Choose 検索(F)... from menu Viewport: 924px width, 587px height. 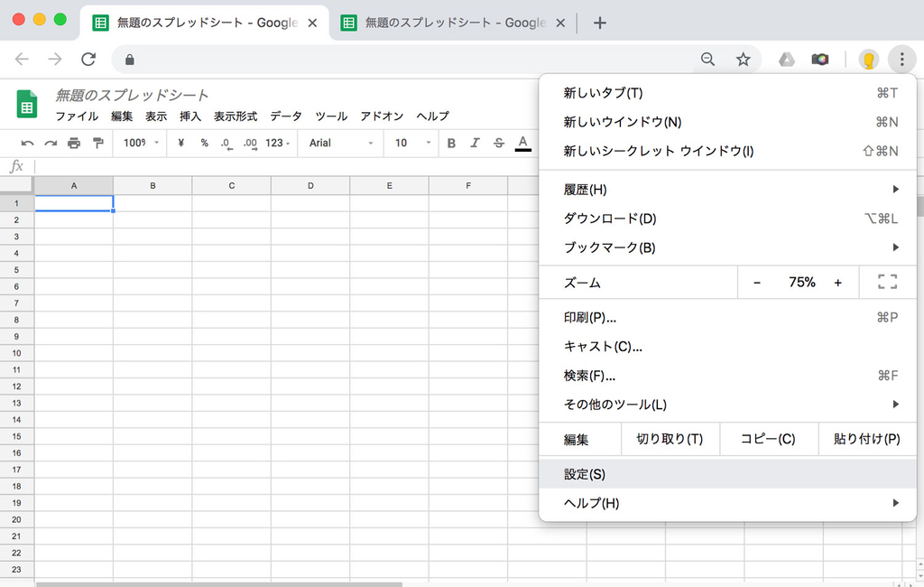[x=728, y=375]
